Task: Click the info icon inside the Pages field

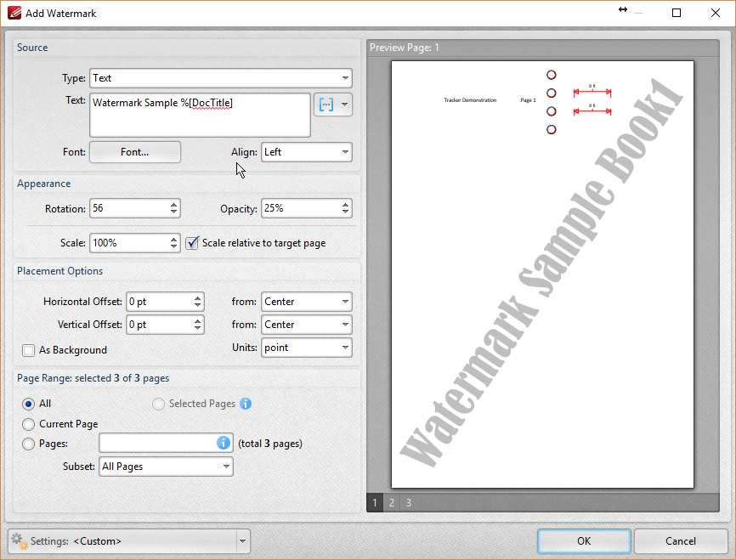Action: click(223, 443)
